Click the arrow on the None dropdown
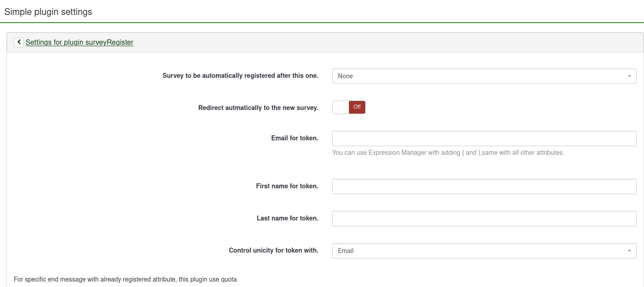 tap(629, 76)
